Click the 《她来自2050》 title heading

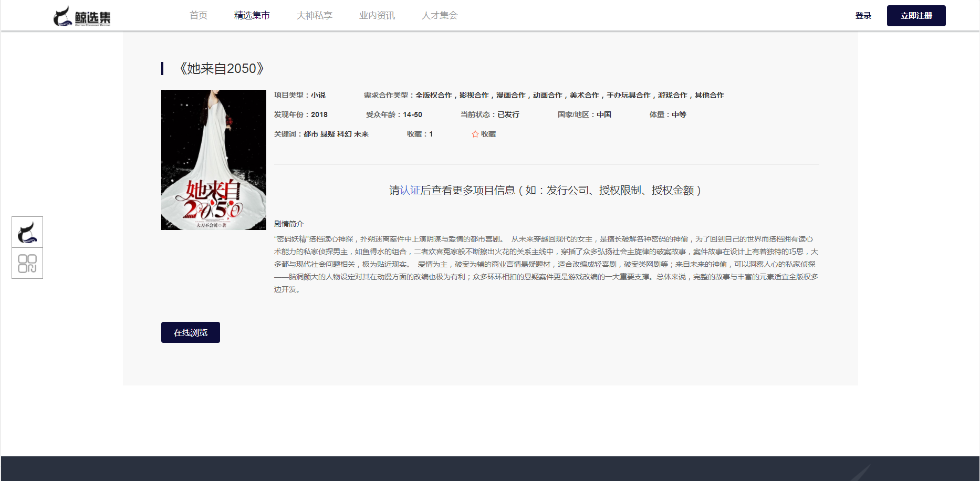click(x=221, y=68)
